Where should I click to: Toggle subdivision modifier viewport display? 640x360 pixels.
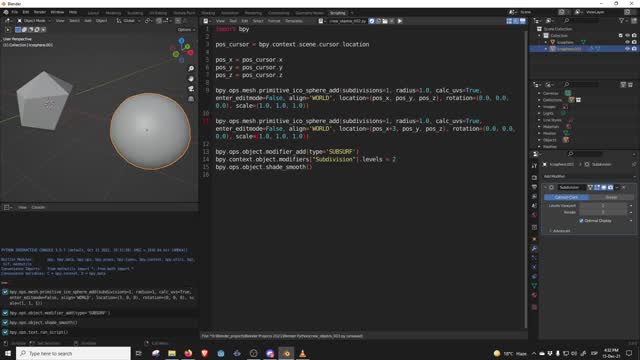coord(604,187)
